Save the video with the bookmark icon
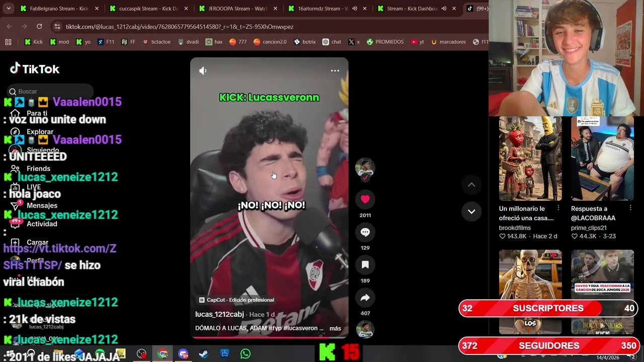This screenshot has height=362, width=644. click(365, 265)
